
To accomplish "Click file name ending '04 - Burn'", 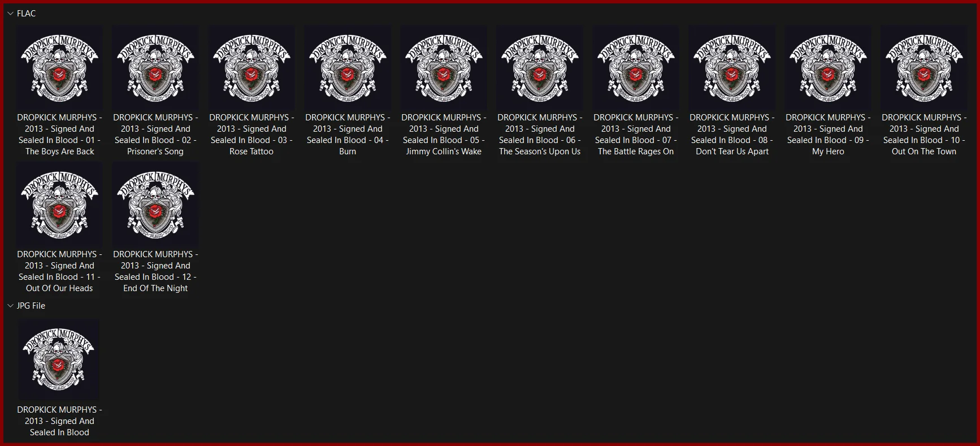I will click(348, 135).
